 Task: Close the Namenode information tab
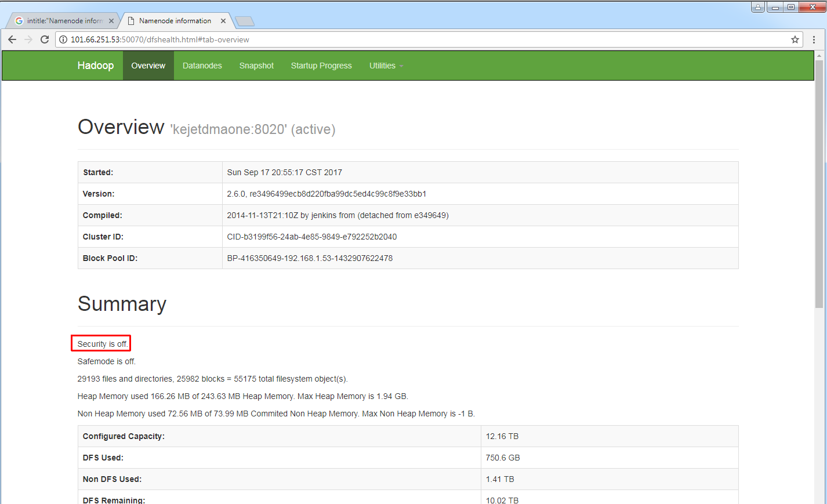pos(223,21)
